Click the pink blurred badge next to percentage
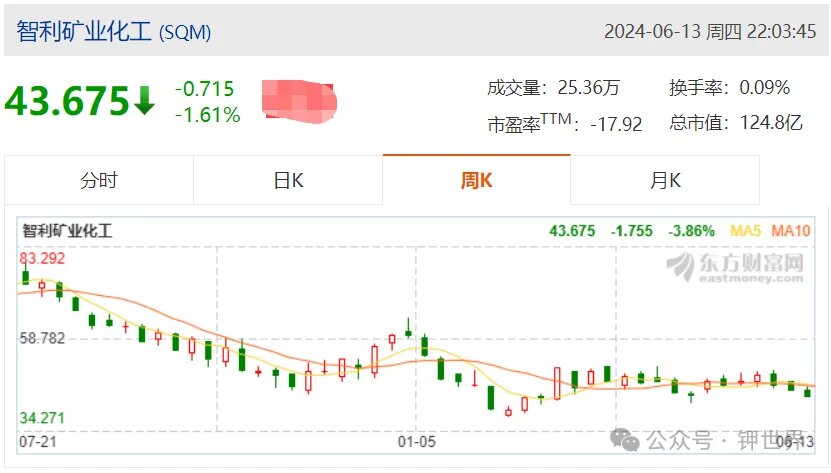The height and width of the screenshot is (473, 831). pyautogui.click(x=299, y=101)
